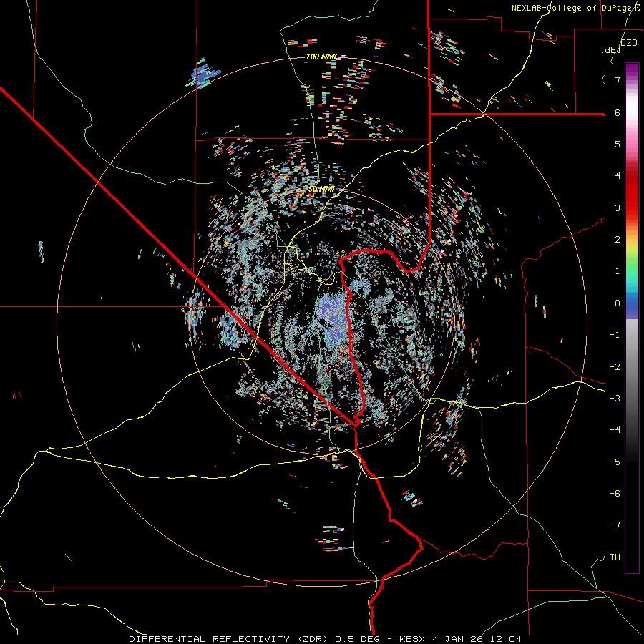Click the -3 value on color scale
The height and width of the screenshot is (644, 644).
[x=615, y=399]
